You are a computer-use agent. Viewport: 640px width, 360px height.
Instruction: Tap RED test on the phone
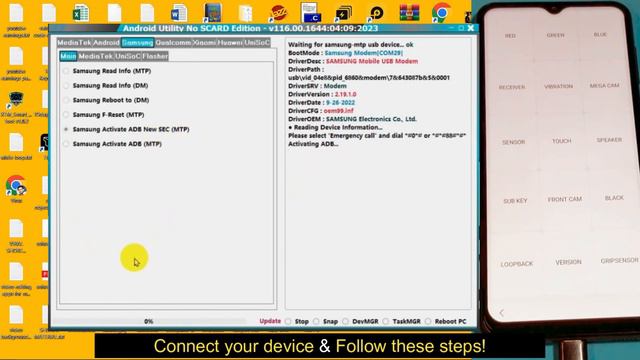(510, 36)
